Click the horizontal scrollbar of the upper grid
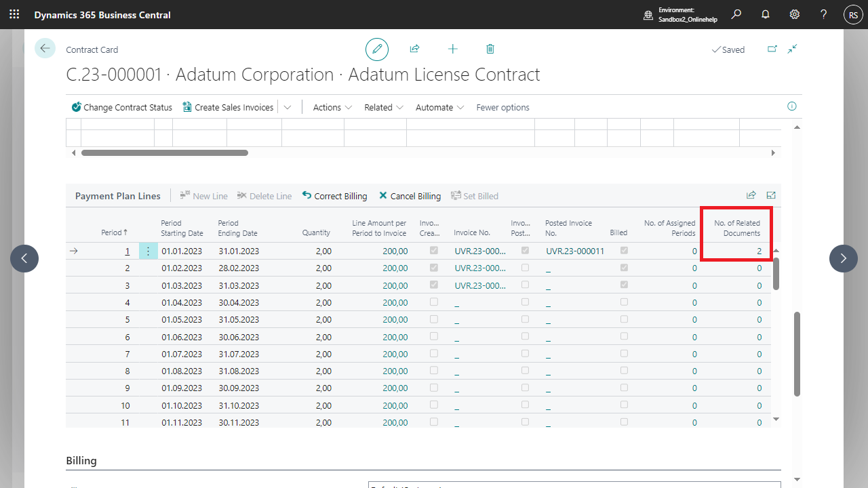 (165, 153)
